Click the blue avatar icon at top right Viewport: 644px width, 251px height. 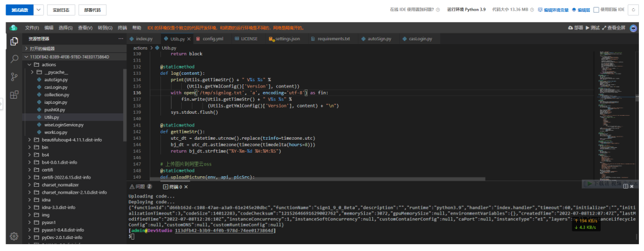634,28
